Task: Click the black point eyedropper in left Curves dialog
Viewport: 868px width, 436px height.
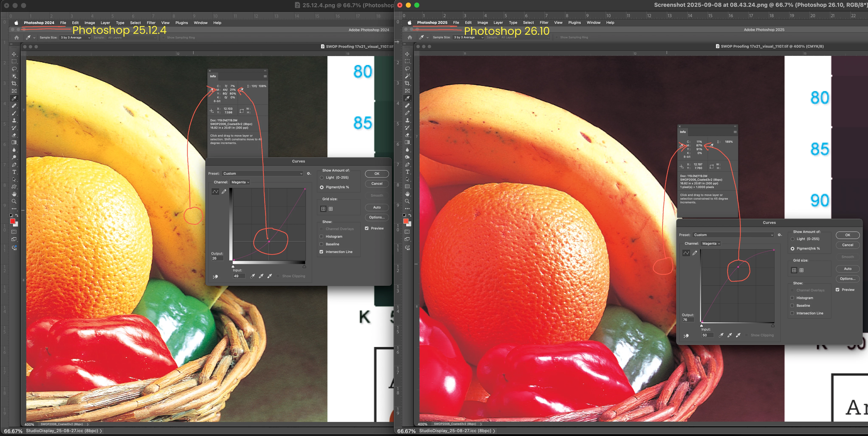Action: point(252,276)
